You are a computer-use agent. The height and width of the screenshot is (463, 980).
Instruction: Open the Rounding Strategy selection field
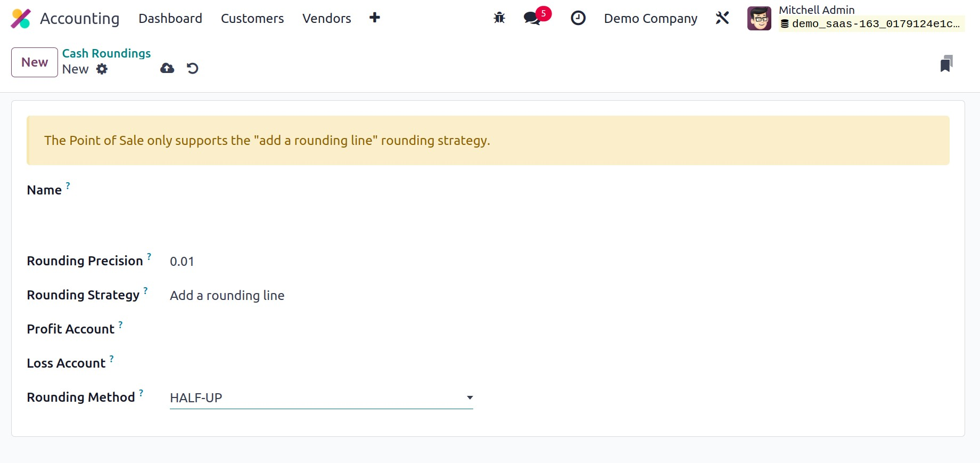(x=227, y=296)
